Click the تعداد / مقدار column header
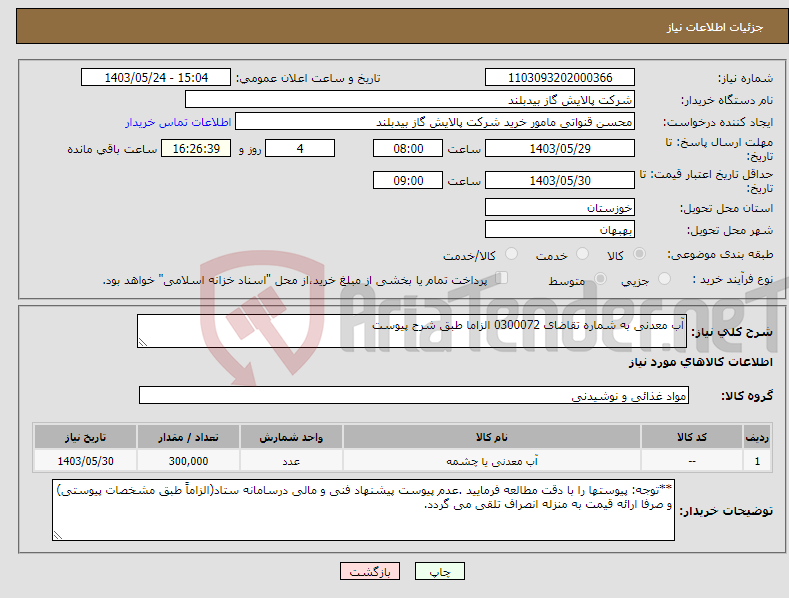The height and width of the screenshot is (598, 789). coord(188,437)
